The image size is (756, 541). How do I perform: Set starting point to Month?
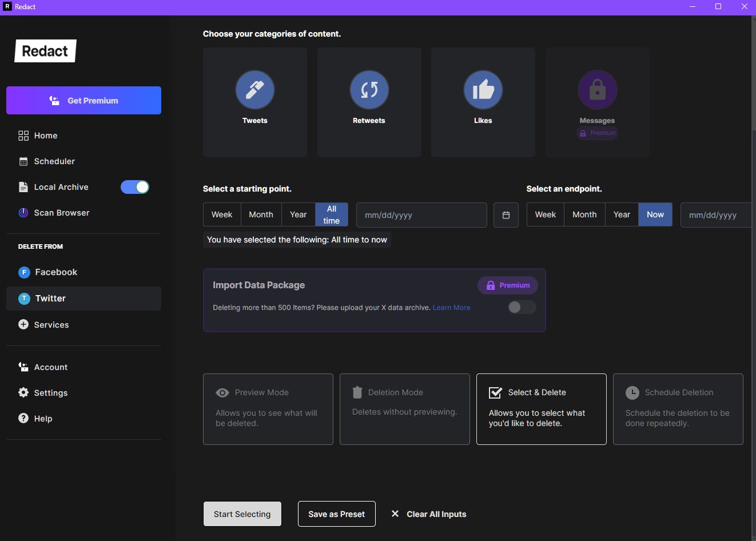pyautogui.click(x=261, y=214)
